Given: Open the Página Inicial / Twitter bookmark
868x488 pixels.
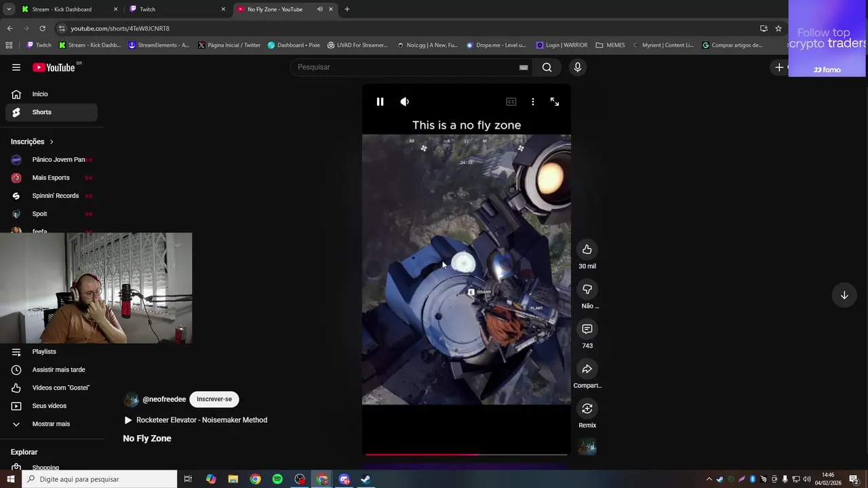Looking at the screenshot, I should pyautogui.click(x=229, y=45).
